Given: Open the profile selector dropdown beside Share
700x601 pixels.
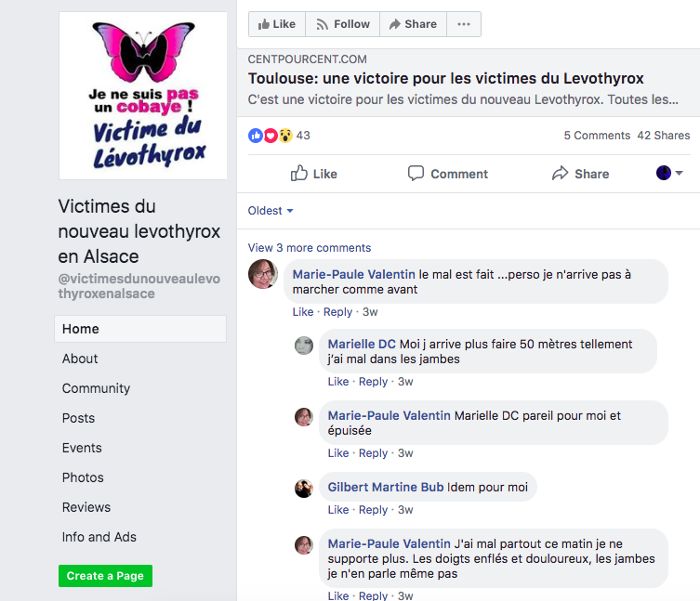Looking at the screenshot, I should (669, 173).
